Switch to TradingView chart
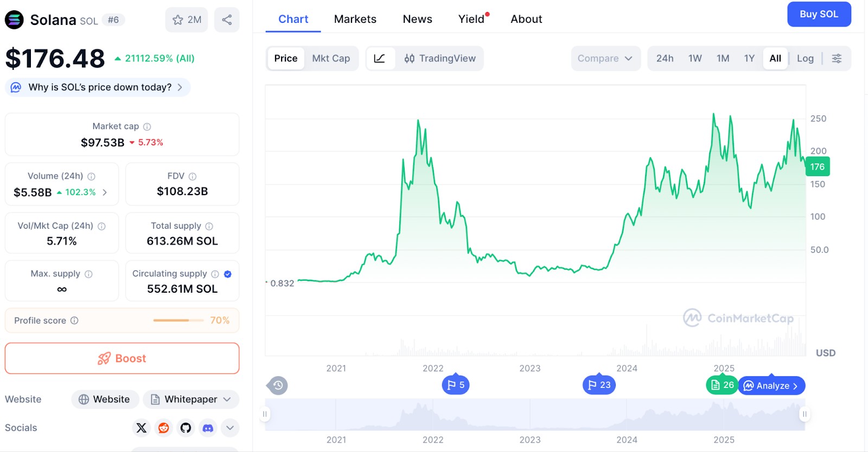This screenshot has height=452, width=868. tap(440, 59)
